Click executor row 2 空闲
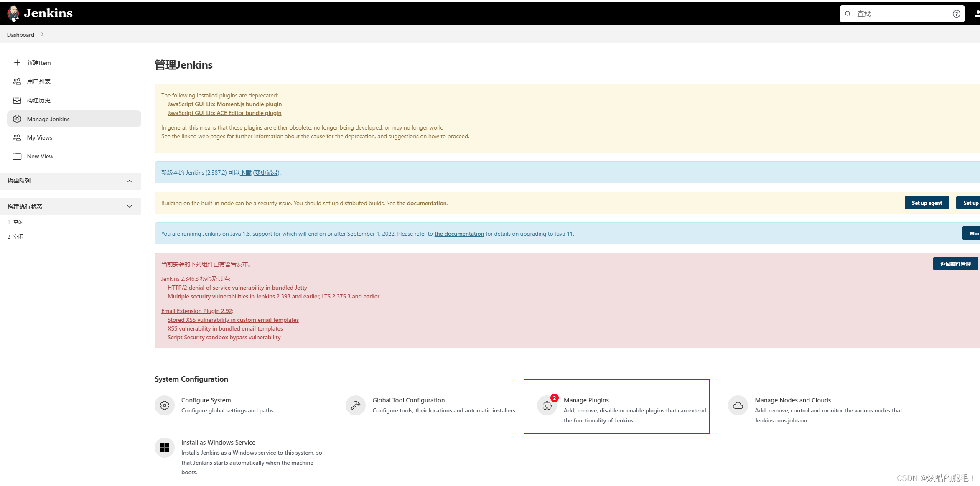The image size is (980, 486). click(x=71, y=237)
